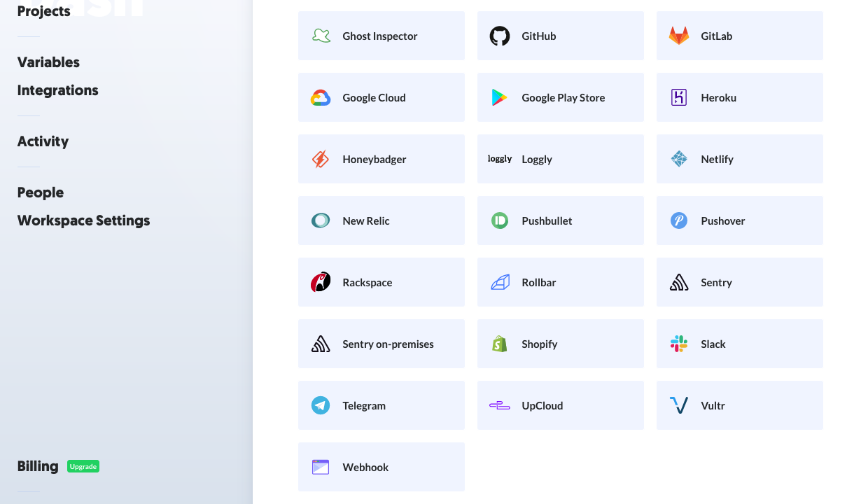Click the Shopify bag icon

500,344
